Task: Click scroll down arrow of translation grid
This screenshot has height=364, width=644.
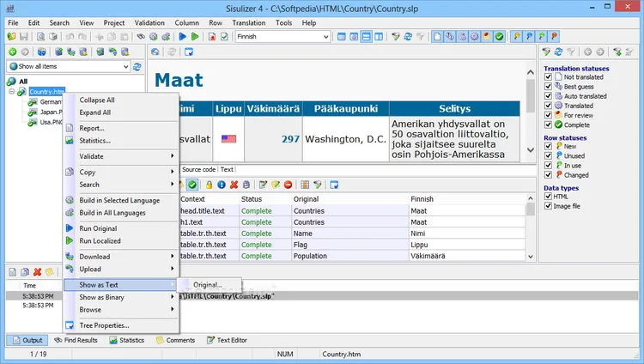Action: 531,257
